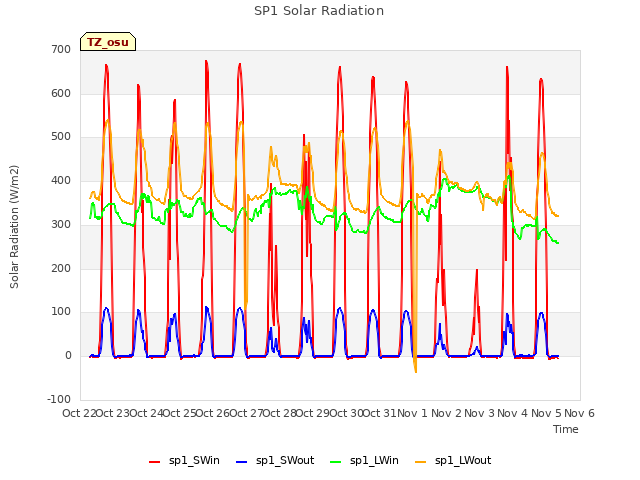This screenshot has width=640, height=480.
Task: Click the y-axis label Solar Radiation (W/m2)
Action: 14,227
